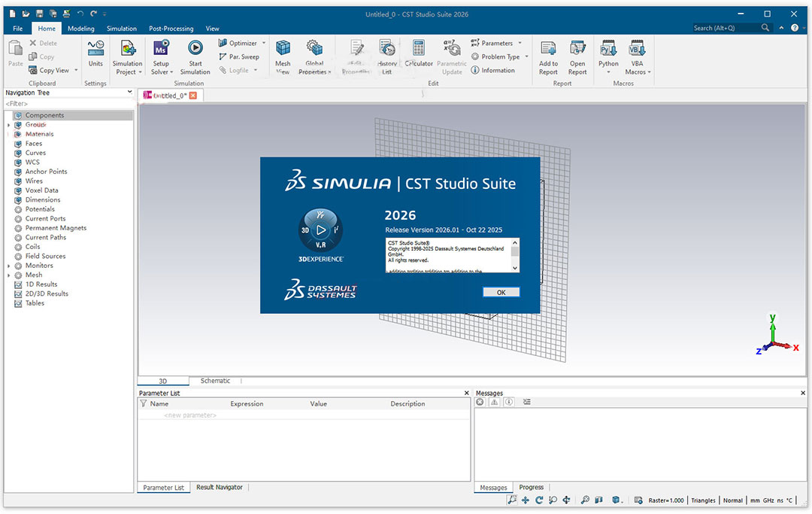Toggle the error messages filter in Messages panel
Viewport: 812px width, 514px height.
click(x=480, y=403)
